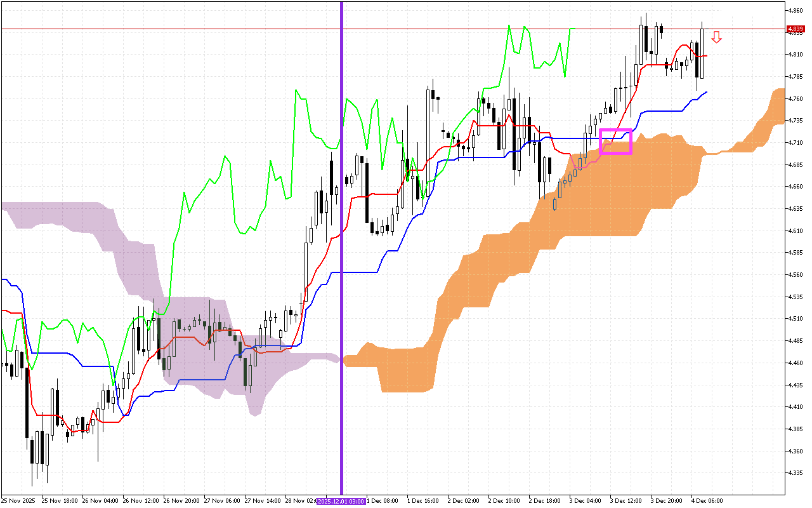
Task: Click the 4.335 price axis label
Action: tap(795, 473)
